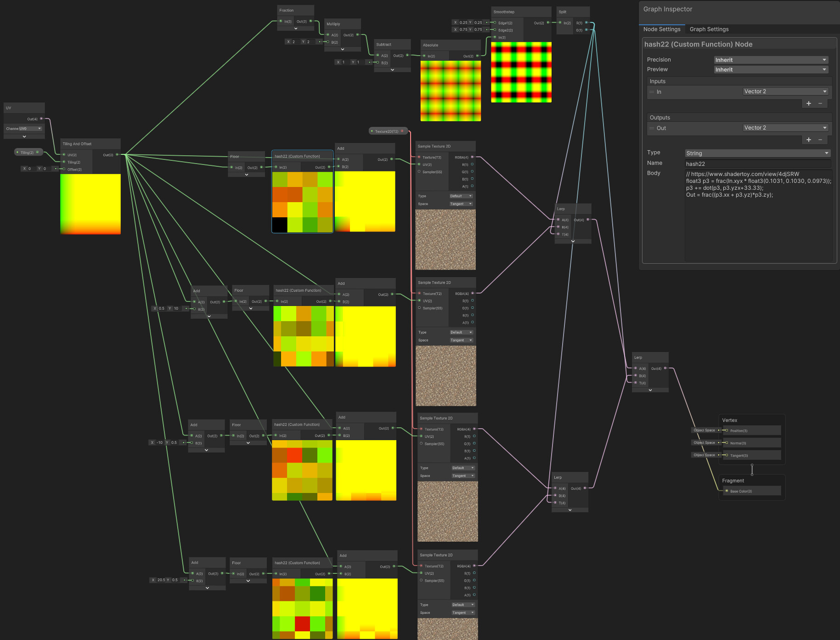
Task: Collapse the Multiply node preview with its chevron
Action: 343,49
